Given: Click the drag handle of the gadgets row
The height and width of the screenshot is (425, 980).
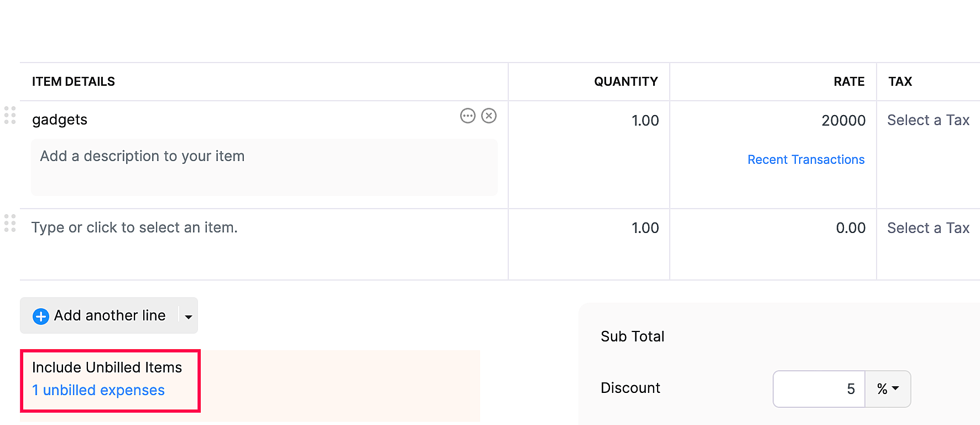Looking at the screenshot, I should pos(9,116).
